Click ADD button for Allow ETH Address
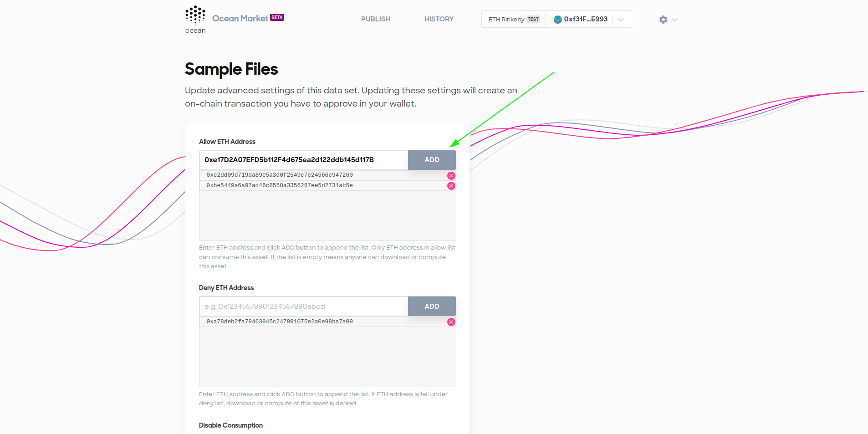Image resolution: width=868 pixels, height=434 pixels. click(432, 160)
